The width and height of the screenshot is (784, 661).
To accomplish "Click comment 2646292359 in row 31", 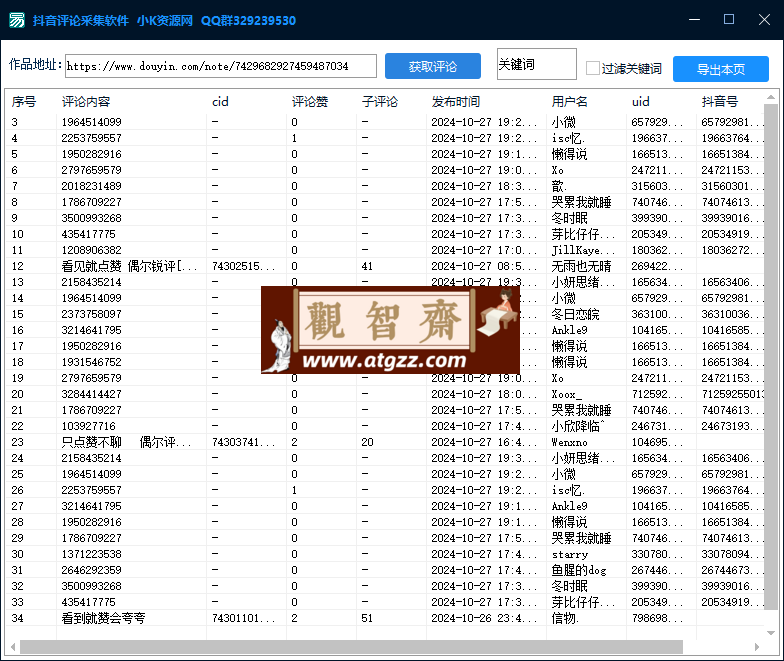I will click(92, 570).
